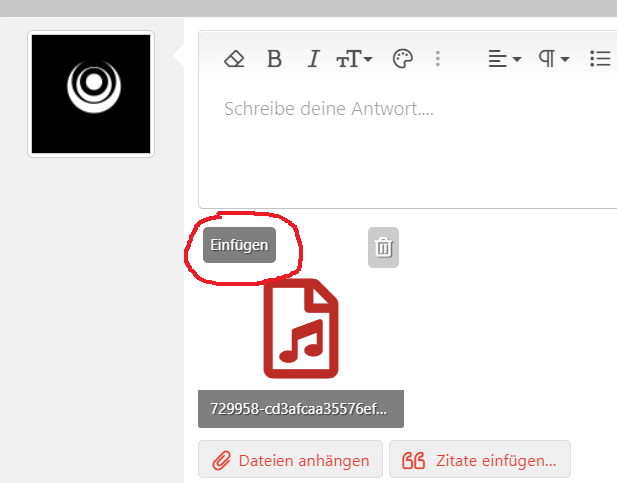This screenshot has width=617, height=483.
Task: Click Dateien anhängen button
Action: pyautogui.click(x=290, y=460)
